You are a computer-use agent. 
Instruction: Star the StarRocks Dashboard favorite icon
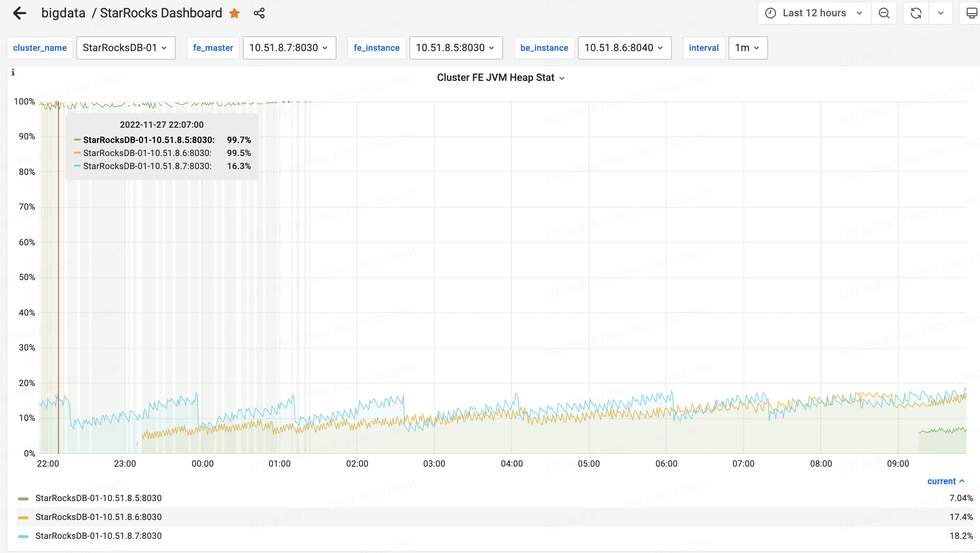pyautogui.click(x=234, y=13)
